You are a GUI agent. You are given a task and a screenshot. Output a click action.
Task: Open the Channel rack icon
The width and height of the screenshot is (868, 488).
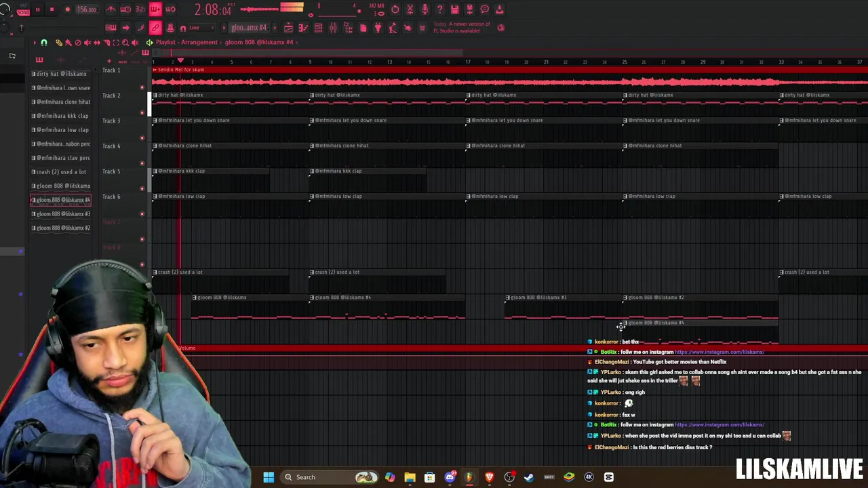pyautogui.click(x=318, y=28)
